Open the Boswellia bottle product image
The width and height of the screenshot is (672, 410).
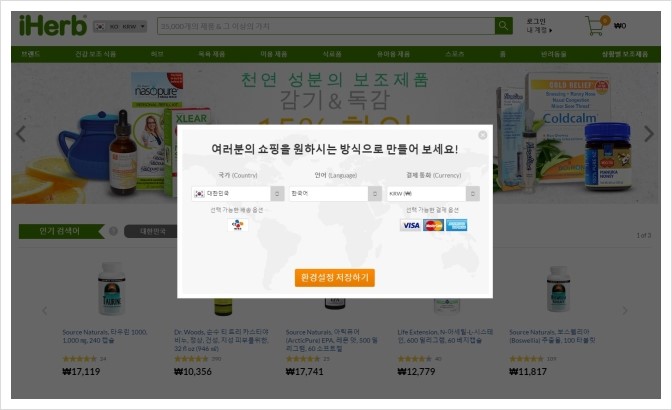coord(558,289)
